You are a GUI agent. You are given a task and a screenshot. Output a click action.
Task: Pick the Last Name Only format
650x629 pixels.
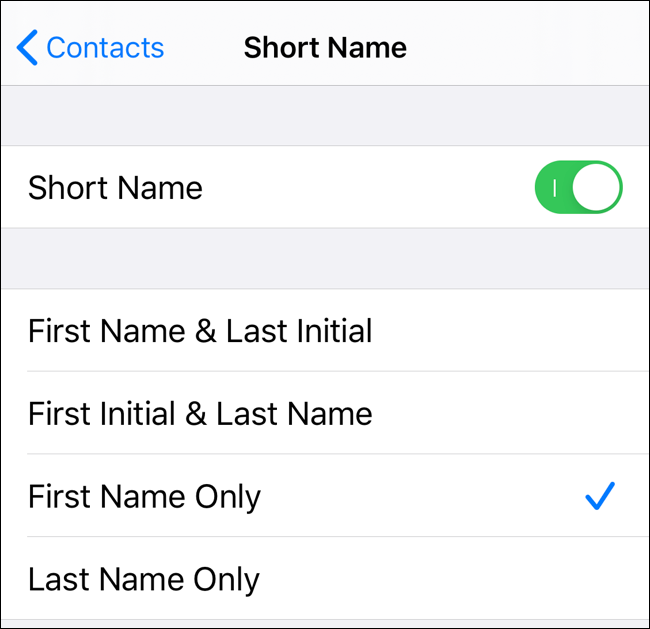325,578
